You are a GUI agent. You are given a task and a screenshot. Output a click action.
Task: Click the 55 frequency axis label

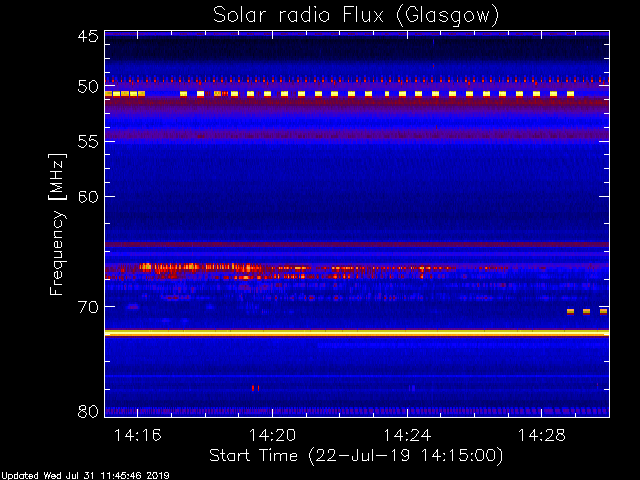coord(89,142)
